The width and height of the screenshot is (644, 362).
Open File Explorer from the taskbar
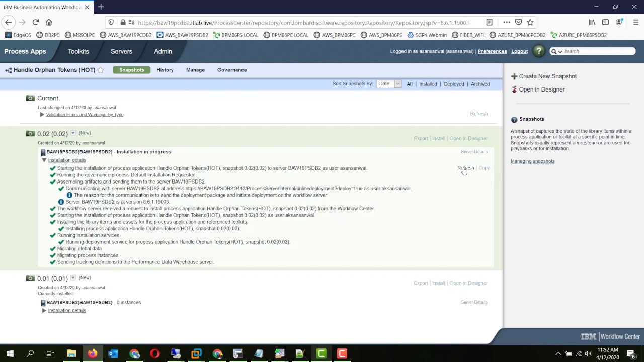71,353
